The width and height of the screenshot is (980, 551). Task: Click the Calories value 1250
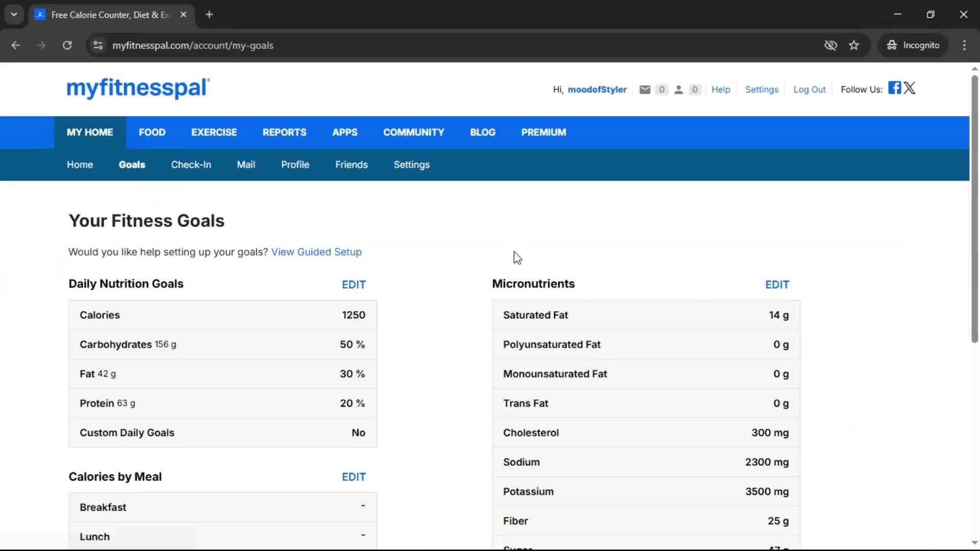(x=353, y=315)
